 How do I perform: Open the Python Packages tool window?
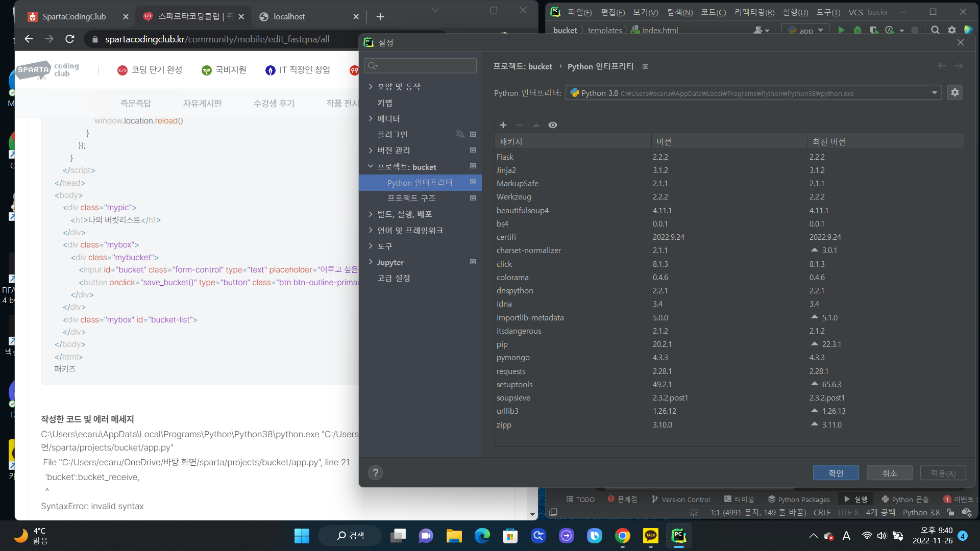pyautogui.click(x=799, y=499)
